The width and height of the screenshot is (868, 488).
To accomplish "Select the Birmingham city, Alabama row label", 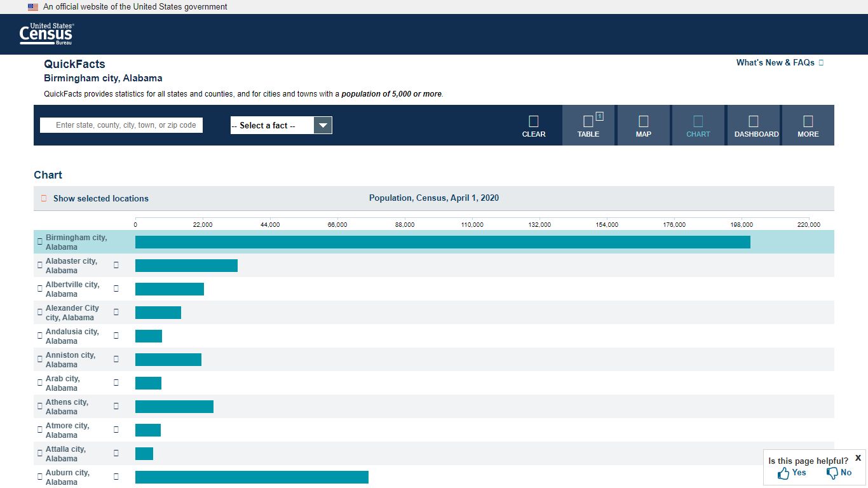I will click(x=76, y=242).
